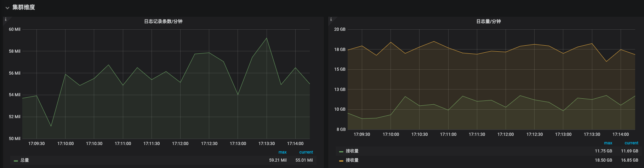Open the 日志量/分钟 panel title menu

489,22
